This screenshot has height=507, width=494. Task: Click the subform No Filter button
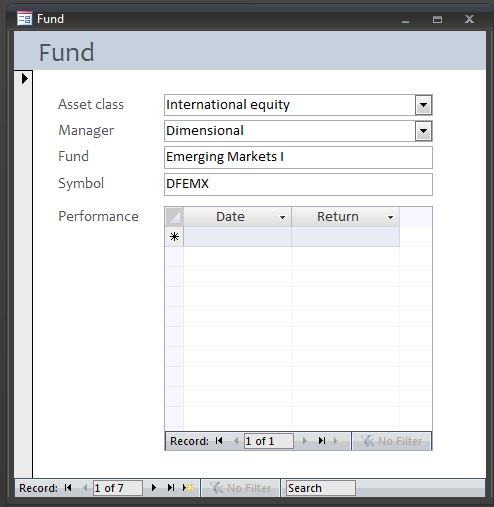392,441
